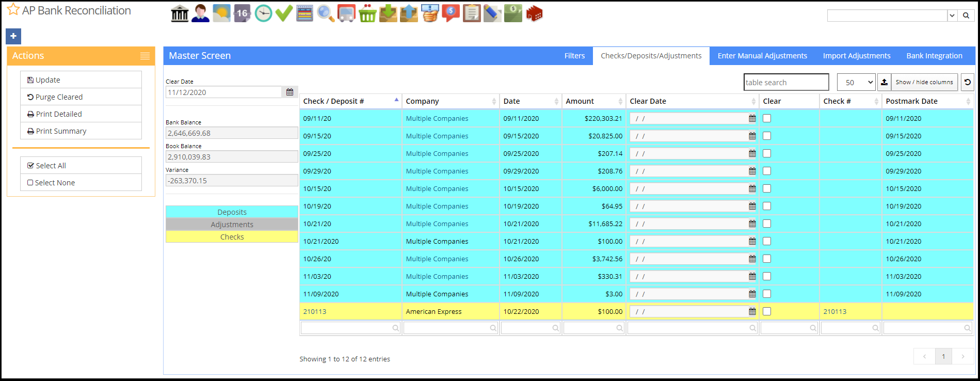Open the striped schedule grid icon

point(305,13)
